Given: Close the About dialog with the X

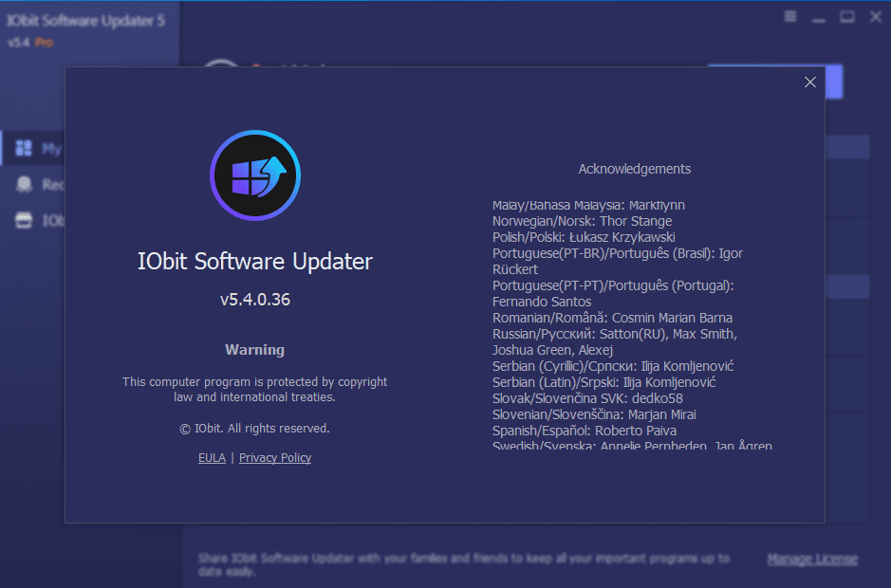Looking at the screenshot, I should 809,83.
